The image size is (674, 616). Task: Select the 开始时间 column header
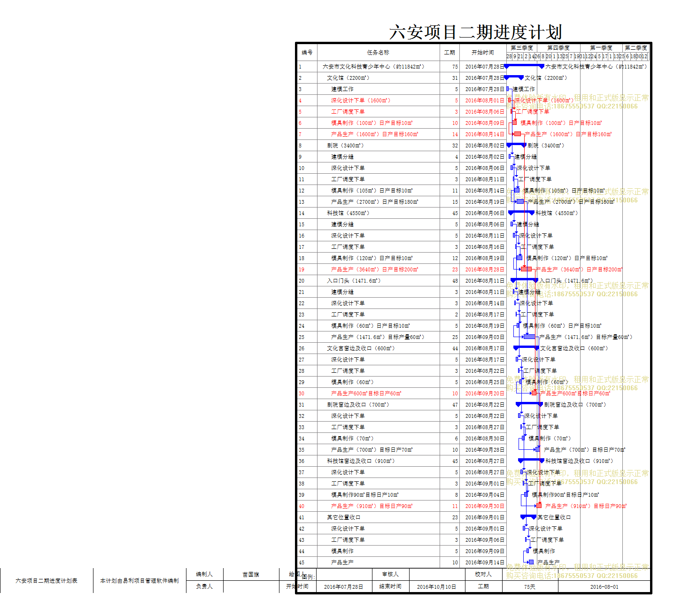483,53
